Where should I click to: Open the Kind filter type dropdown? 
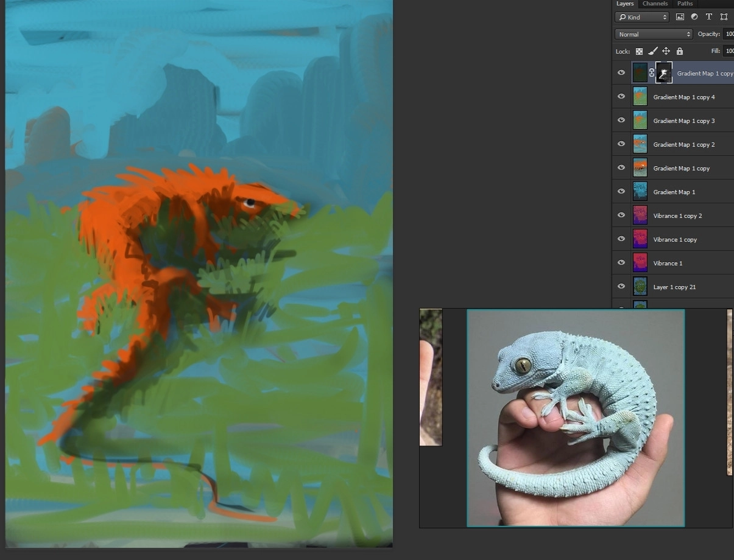tap(641, 17)
